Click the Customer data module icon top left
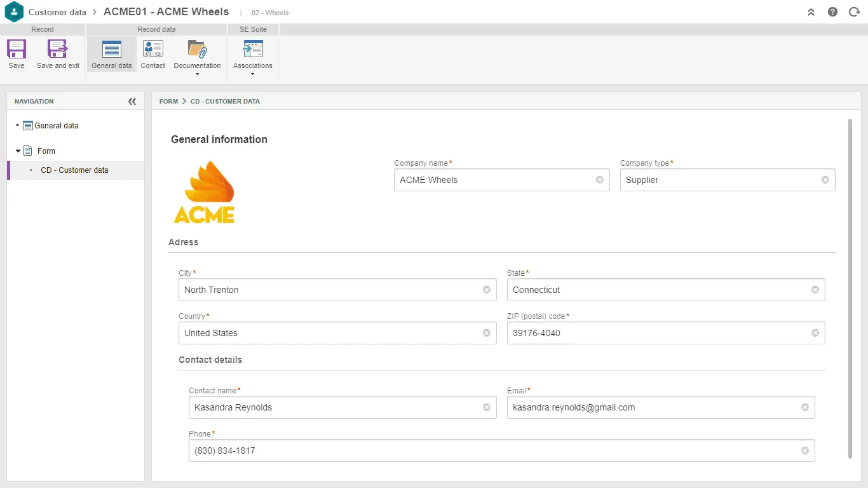Viewport: 868px width, 488px height. click(13, 11)
